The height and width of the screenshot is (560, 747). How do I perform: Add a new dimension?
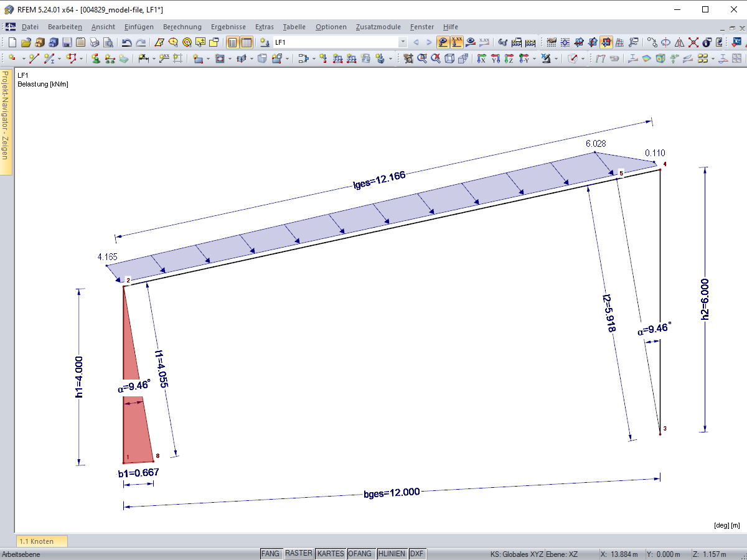[x=143, y=58]
